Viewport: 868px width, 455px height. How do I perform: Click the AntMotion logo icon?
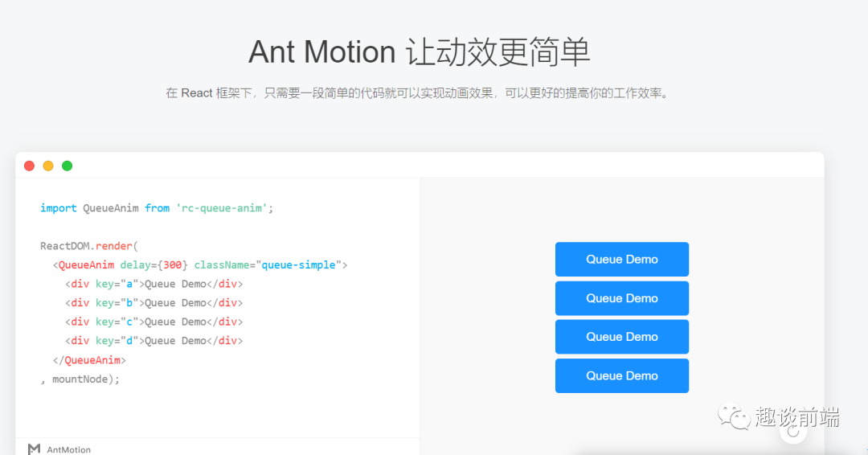35,449
